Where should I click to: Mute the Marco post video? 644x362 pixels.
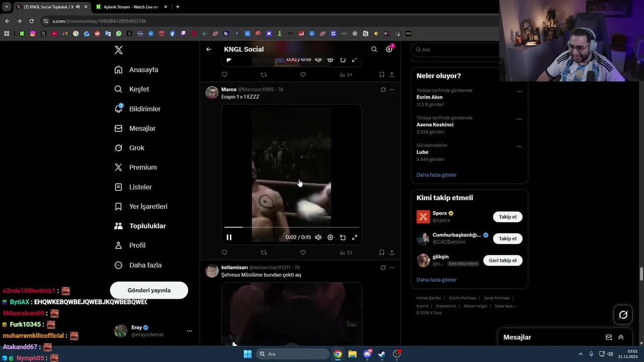318,237
